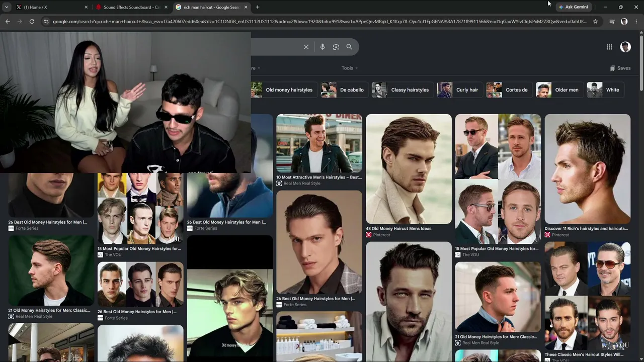
Task: Focus the address bar URL field
Action: 320,22
